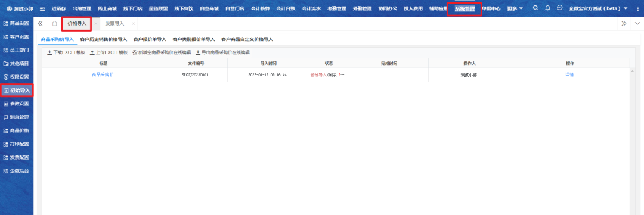Open 其他项目 in the sidebar

pos(17,64)
